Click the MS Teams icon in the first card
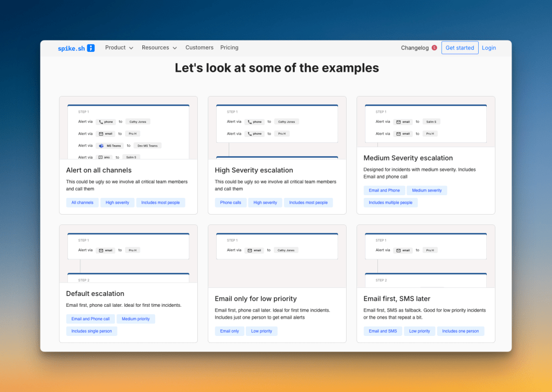Viewport: 552px width, 392px height. click(101, 146)
